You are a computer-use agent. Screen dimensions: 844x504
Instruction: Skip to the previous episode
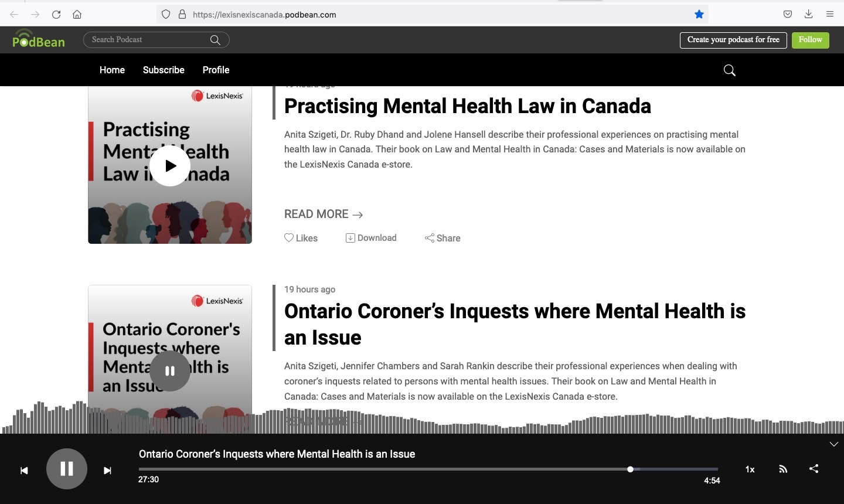pos(24,471)
